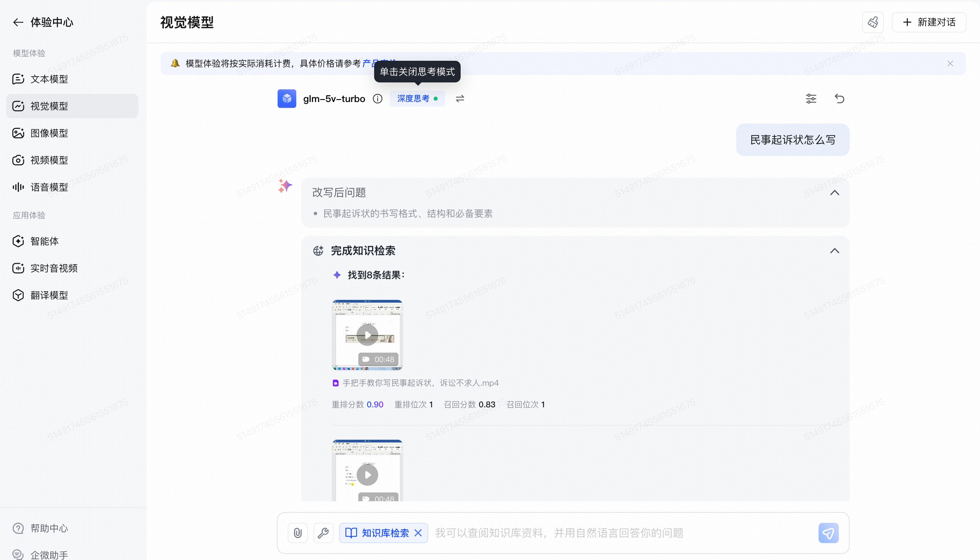Click the swap model arrows icon
This screenshot has width=980, height=560.
click(460, 99)
